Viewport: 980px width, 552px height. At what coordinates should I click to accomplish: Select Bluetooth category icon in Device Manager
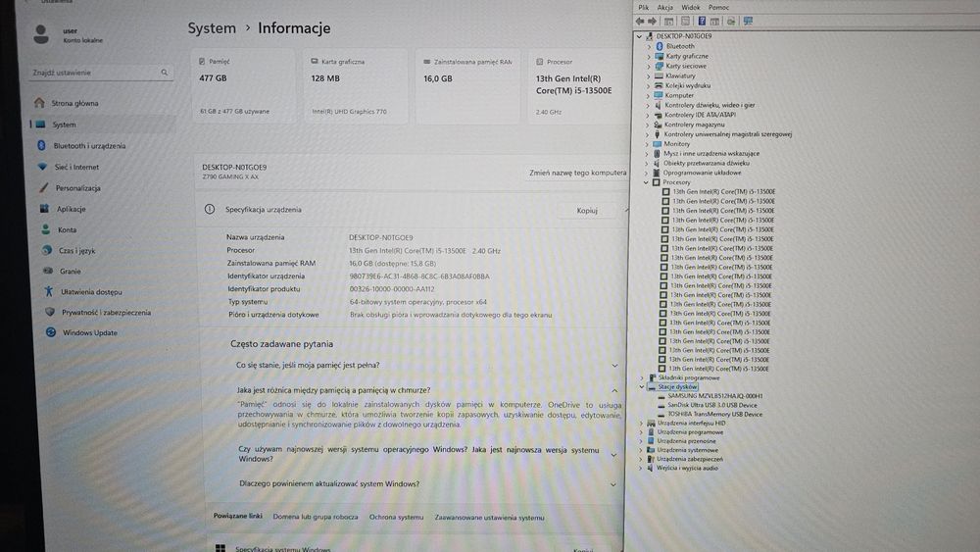coord(659,46)
